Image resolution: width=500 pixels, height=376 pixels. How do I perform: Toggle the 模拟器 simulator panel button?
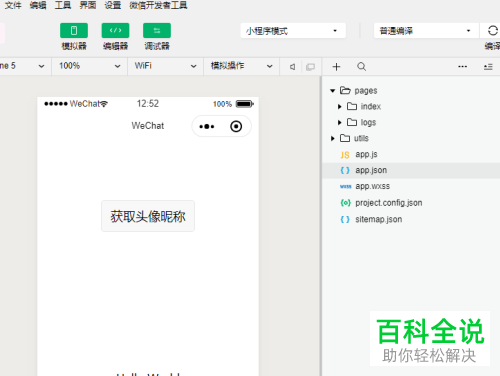pos(74,31)
